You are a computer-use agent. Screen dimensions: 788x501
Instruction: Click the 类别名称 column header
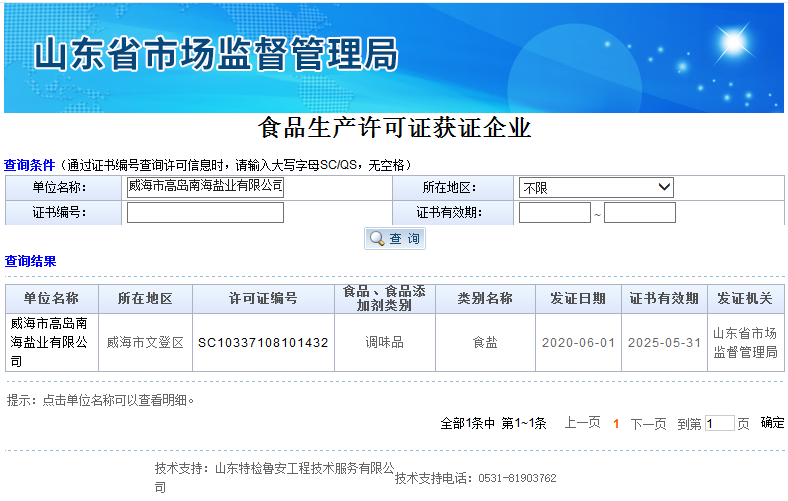click(485, 299)
